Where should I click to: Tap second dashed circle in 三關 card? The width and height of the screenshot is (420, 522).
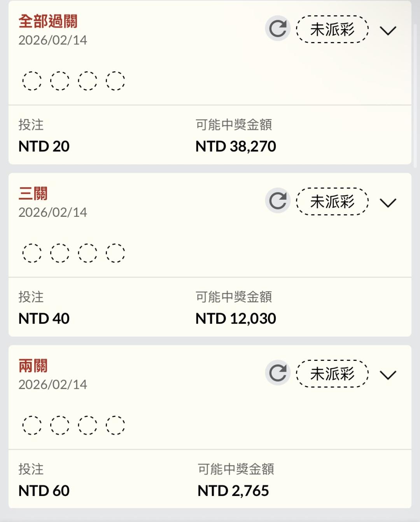pyautogui.click(x=60, y=253)
